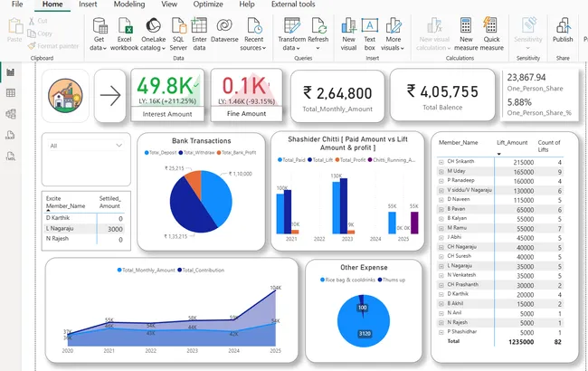
Task: Publish the report
Action: (x=563, y=31)
